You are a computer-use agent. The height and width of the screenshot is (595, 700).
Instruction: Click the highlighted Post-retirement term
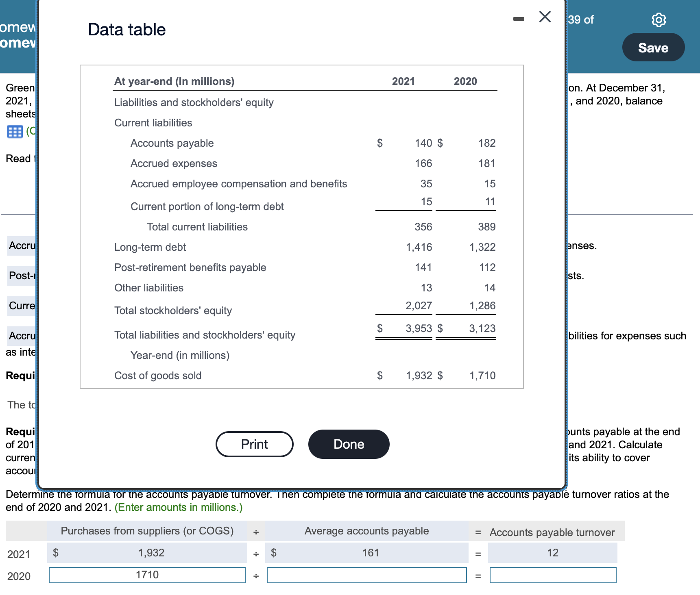[x=21, y=276]
